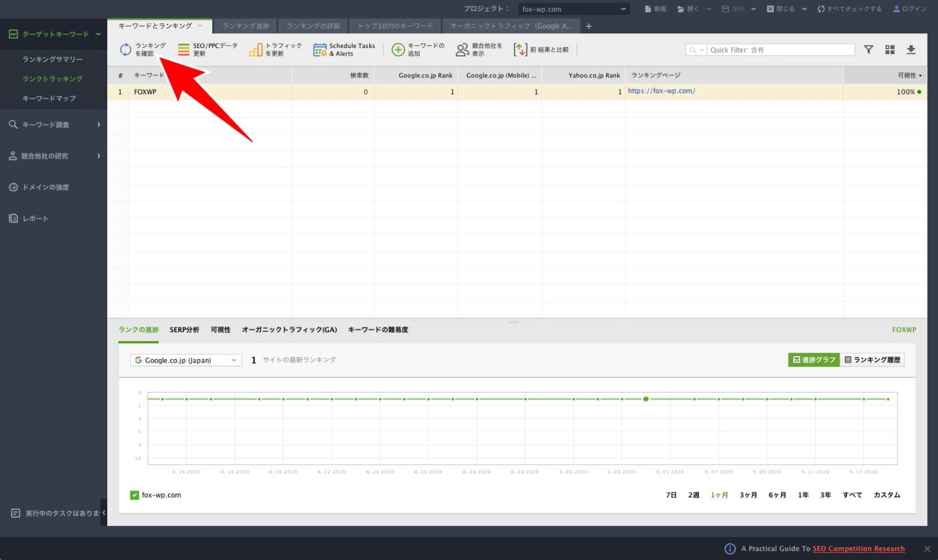The height and width of the screenshot is (560, 938).
Task: Click the download export icon
Action: [911, 50]
